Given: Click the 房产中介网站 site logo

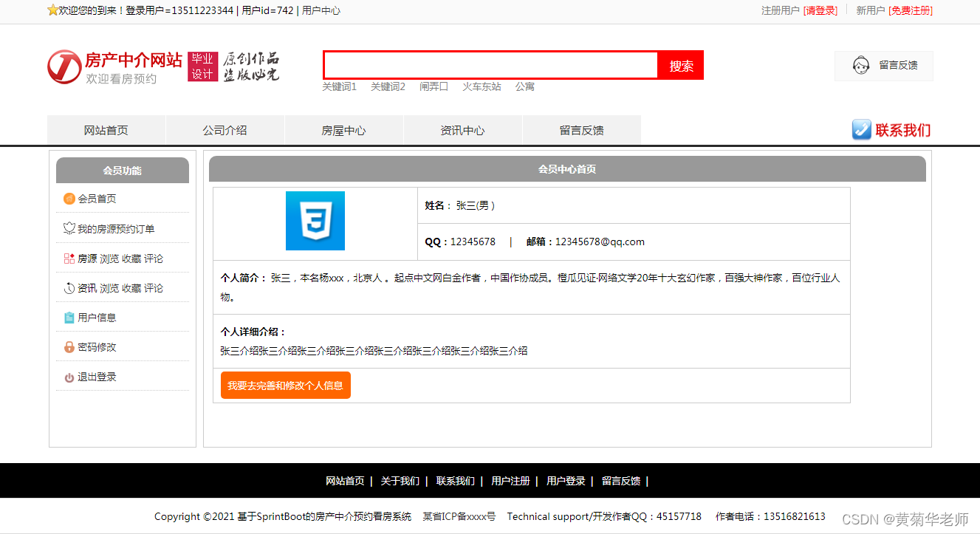Looking at the screenshot, I should (x=114, y=65).
